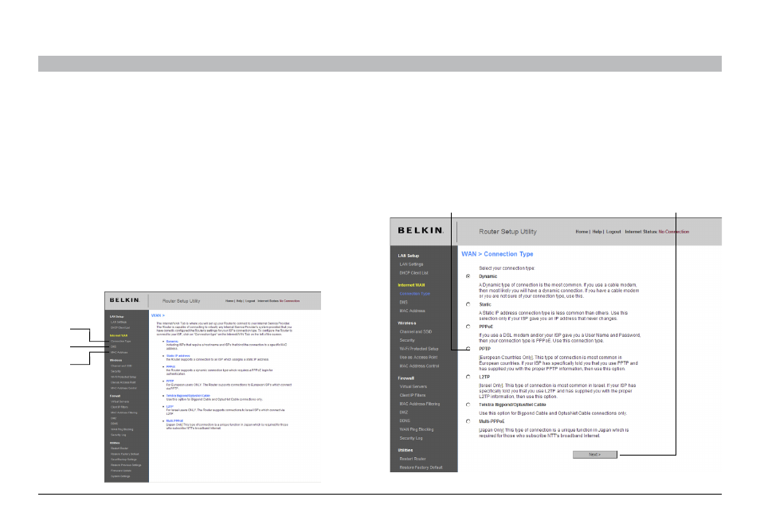Select highlighted Connection Type item in larger sidebar
Screen dimensions: 760x532
click(x=414, y=294)
